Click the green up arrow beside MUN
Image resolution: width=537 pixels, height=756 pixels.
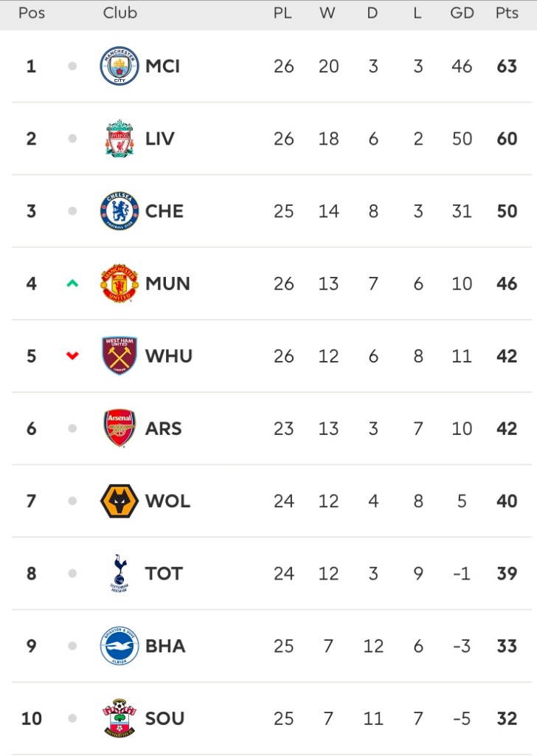[72, 283]
